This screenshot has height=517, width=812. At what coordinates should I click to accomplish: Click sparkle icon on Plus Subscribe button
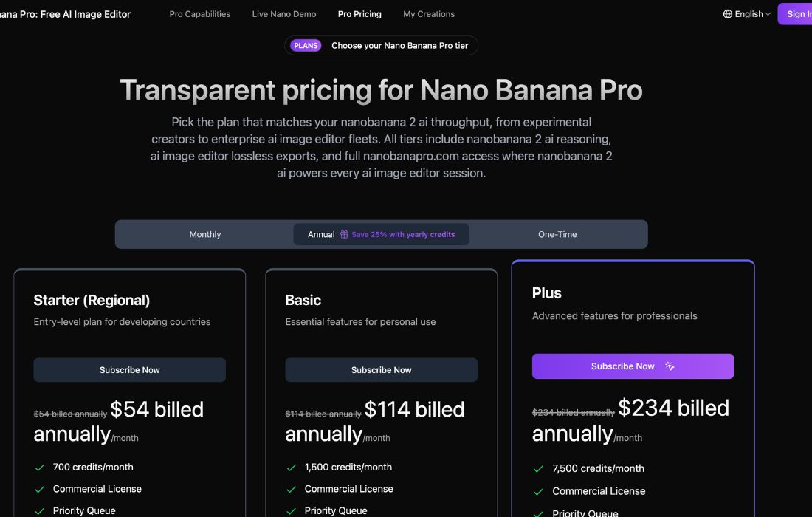pyautogui.click(x=670, y=366)
